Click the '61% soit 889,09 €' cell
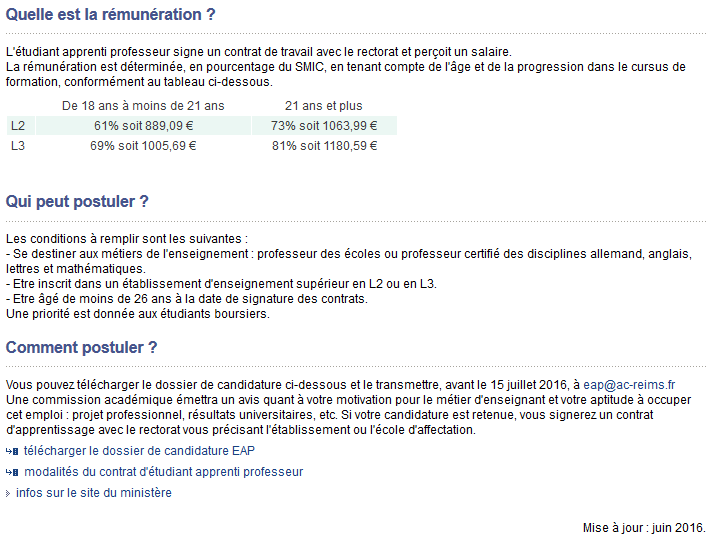716x546 pixels. [143, 126]
